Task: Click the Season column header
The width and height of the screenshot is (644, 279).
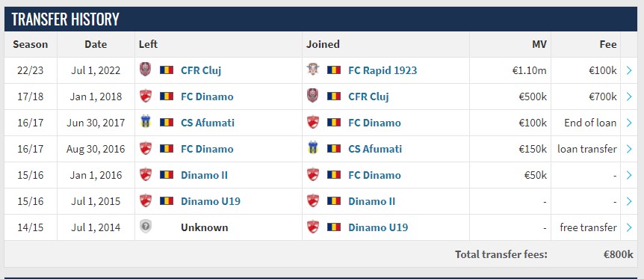Action: pyautogui.click(x=31, y=44)
